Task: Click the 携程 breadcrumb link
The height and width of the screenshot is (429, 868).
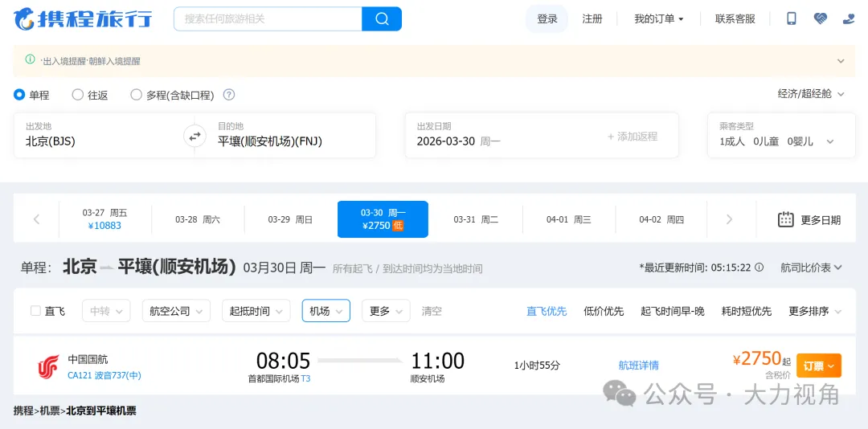Action: (x=23, y=411)
